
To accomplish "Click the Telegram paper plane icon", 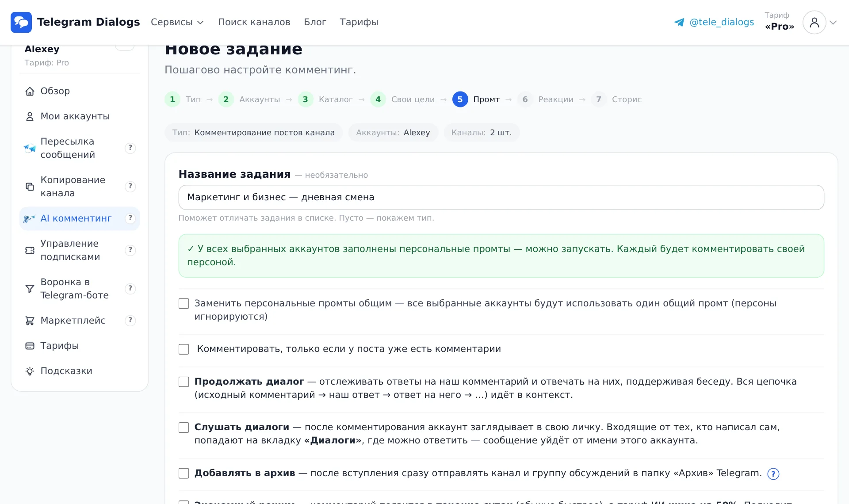I will [679, 22].
